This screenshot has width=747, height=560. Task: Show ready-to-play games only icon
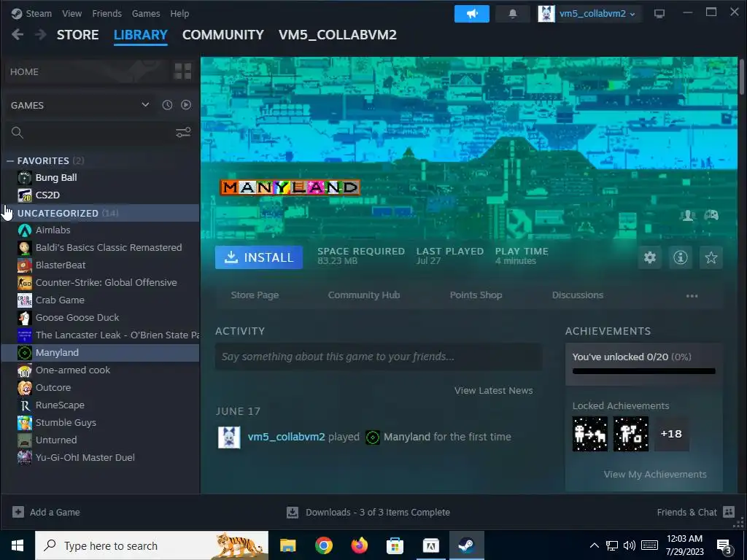click(x=186, y=105)
